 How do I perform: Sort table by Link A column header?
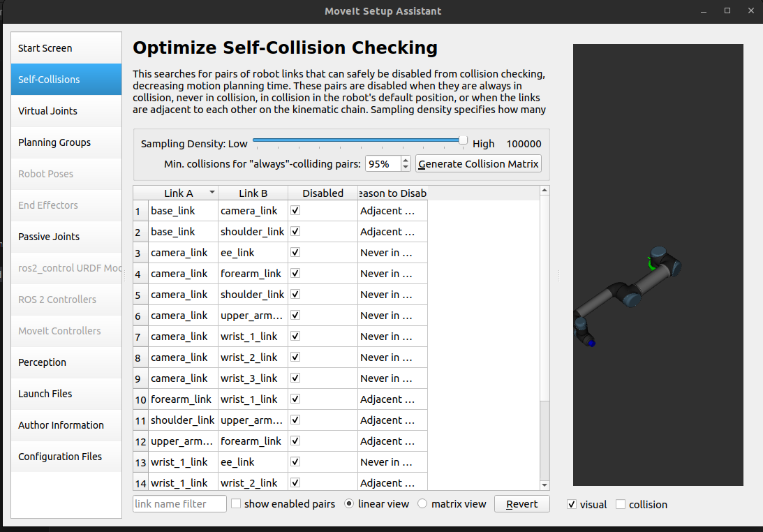[x=179, y=193]
